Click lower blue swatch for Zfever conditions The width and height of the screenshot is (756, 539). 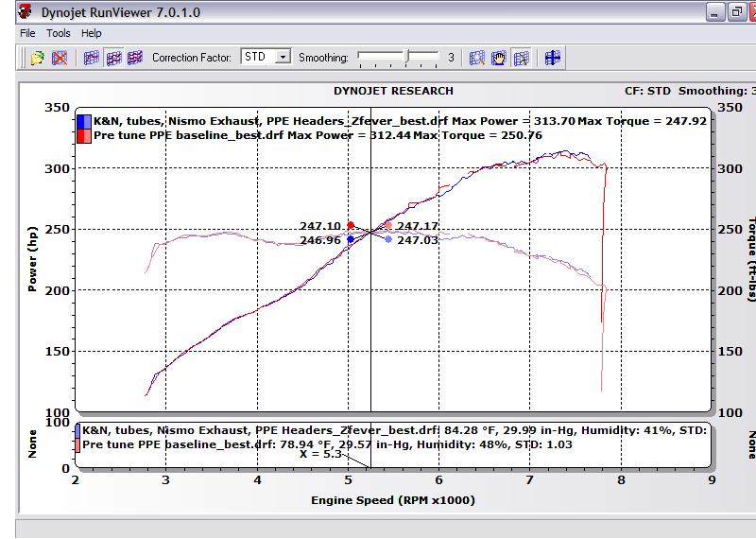(x=77, y=430)
